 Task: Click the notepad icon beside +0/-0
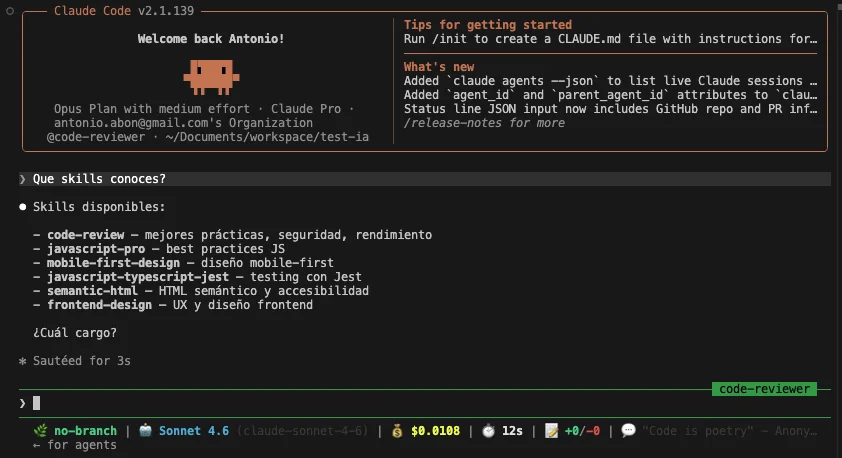click(551, 431)
